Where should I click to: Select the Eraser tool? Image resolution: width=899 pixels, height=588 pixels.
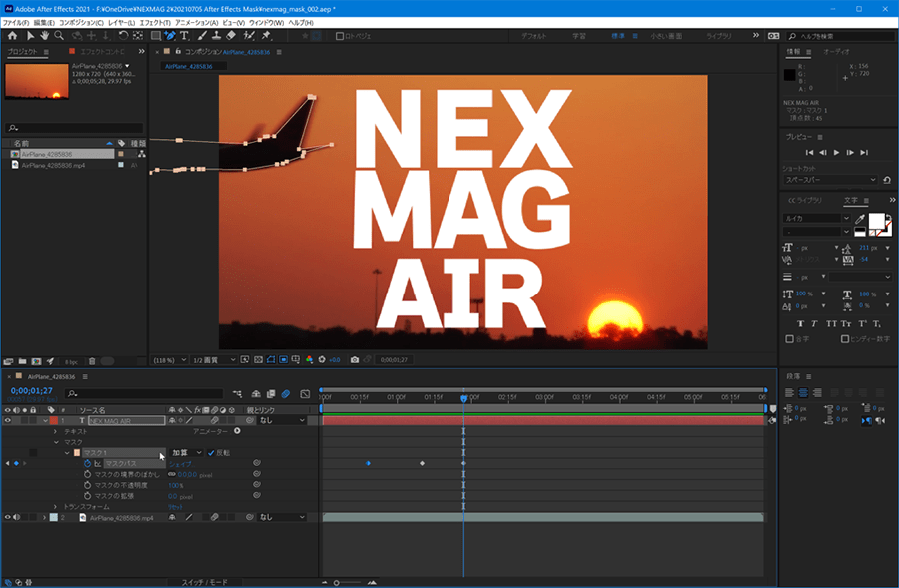tap(230, 36)
